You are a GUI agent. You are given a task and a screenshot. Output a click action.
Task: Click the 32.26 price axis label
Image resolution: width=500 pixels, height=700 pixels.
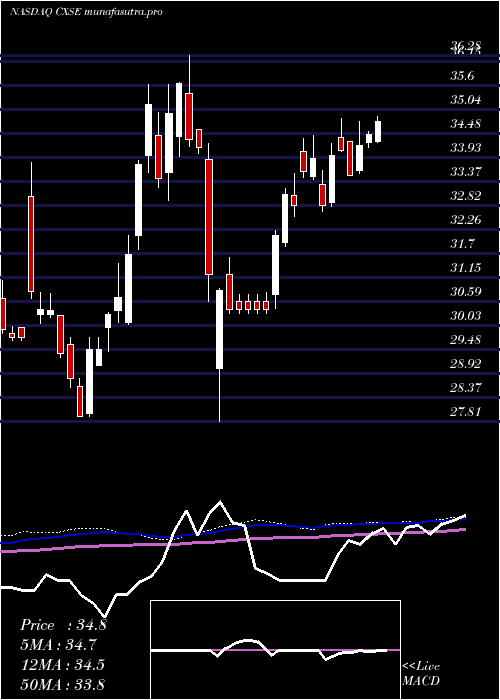point(466,220)
